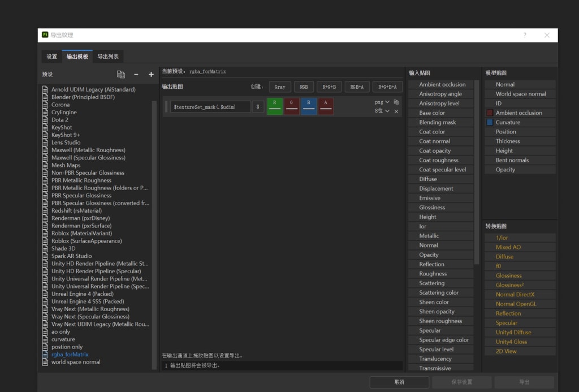Image resolution: width=579 pixels, height=392 pixels.
Task: Click the preset list scrollbar
Action: point(154,235)
